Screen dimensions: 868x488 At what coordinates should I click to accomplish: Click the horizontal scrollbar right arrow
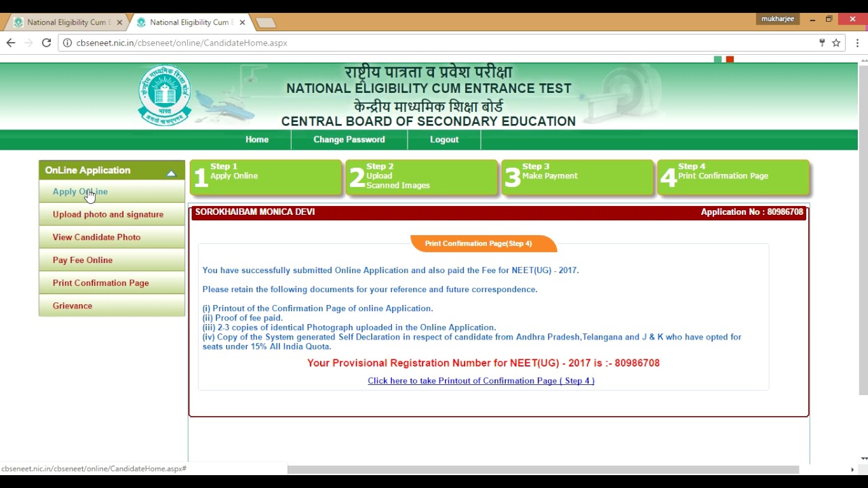pyautogui.click(x=852, y=470)
